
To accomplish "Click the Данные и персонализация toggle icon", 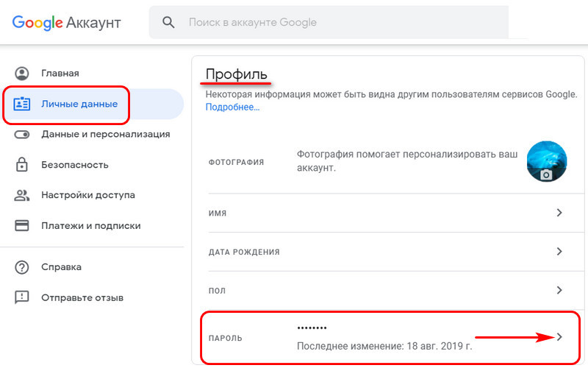I will click(22, 135).
